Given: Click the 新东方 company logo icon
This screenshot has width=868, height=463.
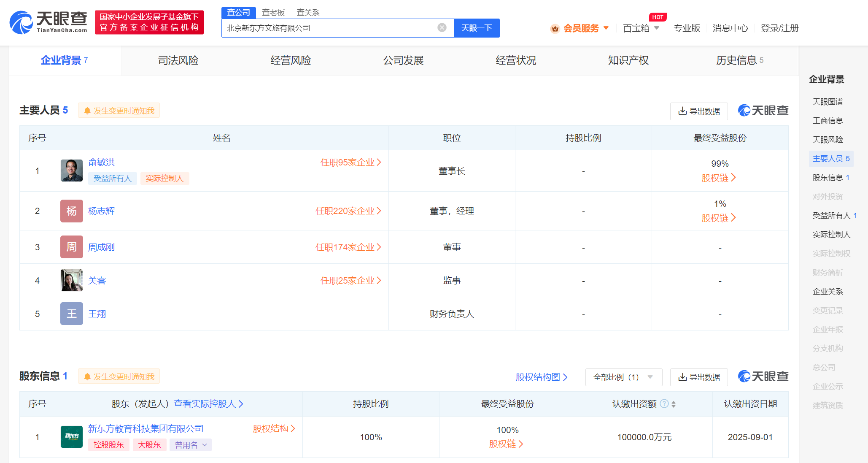Looking at the screenshot, I should point(72,437).
